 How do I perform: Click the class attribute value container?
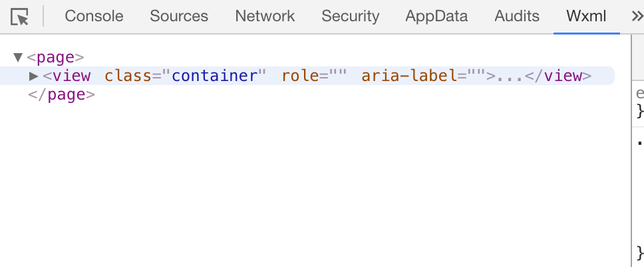[214, 76]
